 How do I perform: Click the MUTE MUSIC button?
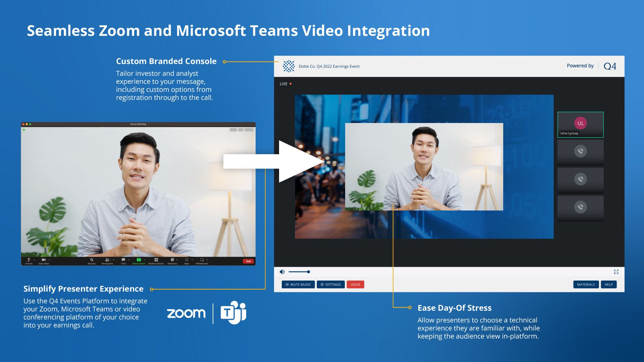pos(298,285)
